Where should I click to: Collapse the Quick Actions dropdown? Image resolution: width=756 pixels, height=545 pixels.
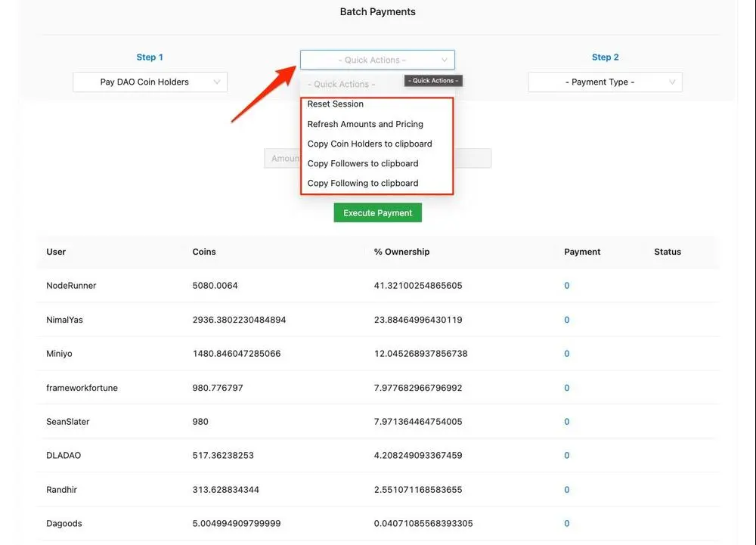pyautogui.click(x=377, y=60)
